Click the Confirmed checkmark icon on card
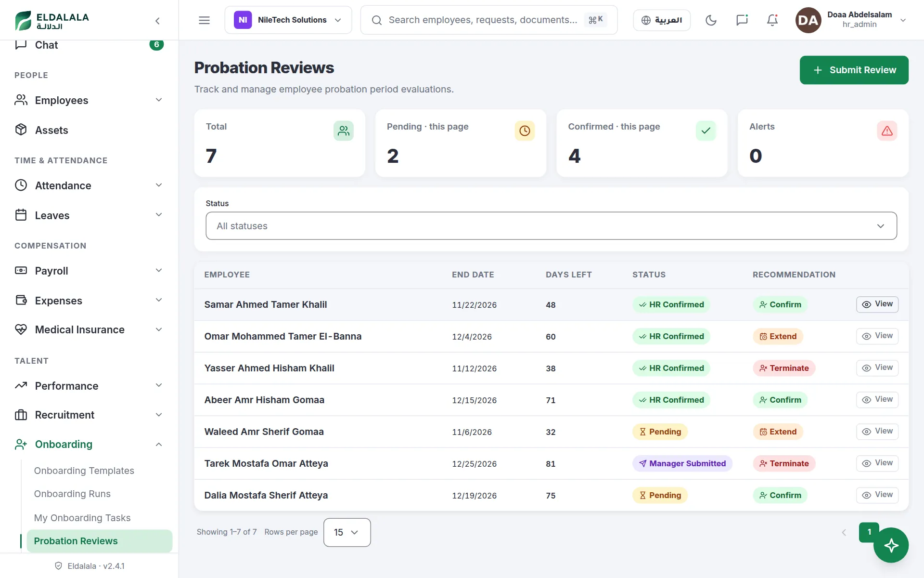The height and width of the screenshot is (578, 924). (x=706, y=131)
